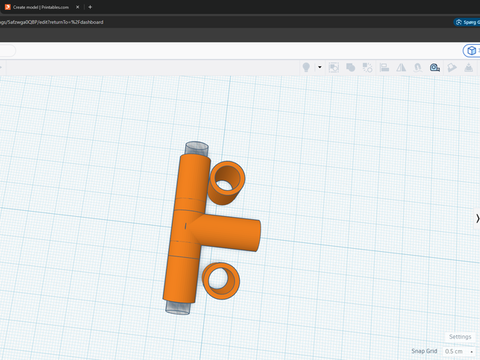Expand the side panel chevron at right edge
This screenshot has height=360, width=480.
click(x=477, y=218)
